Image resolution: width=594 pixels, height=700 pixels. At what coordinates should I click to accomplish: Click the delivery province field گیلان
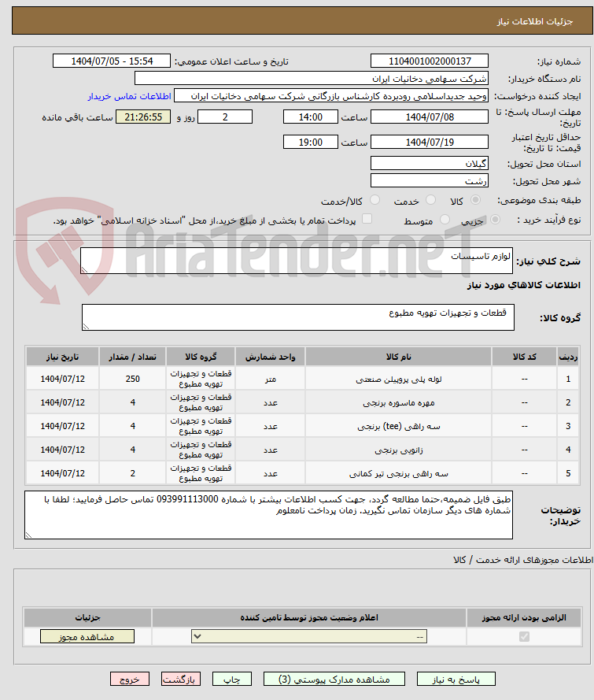click(x=430, y=164)
